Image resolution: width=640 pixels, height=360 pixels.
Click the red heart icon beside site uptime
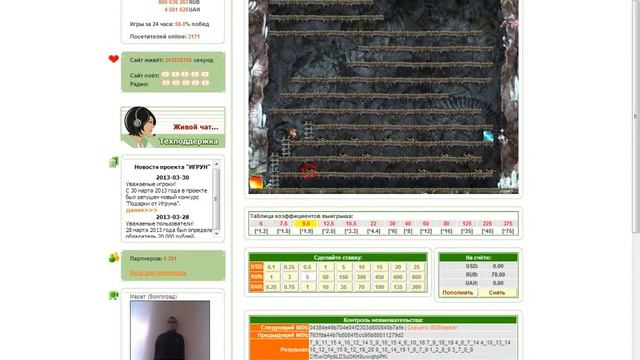pyautogui.click(x=113, y=59)
